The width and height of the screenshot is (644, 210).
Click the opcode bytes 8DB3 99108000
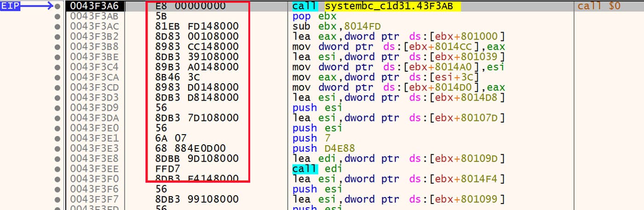coord(197,199)
